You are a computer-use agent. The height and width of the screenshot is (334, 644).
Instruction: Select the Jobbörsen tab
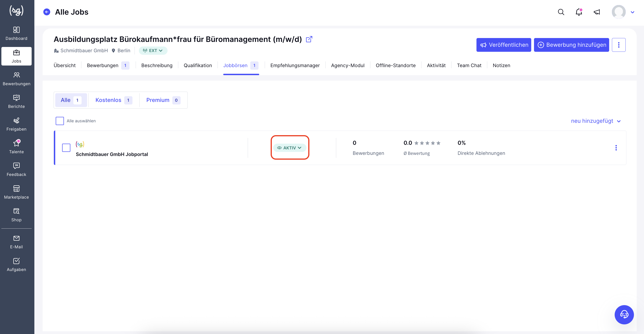241,66
